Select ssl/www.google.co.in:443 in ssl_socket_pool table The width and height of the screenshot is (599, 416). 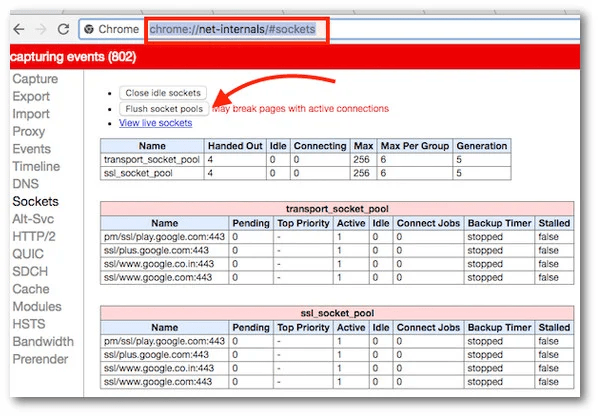coord(159,368)
